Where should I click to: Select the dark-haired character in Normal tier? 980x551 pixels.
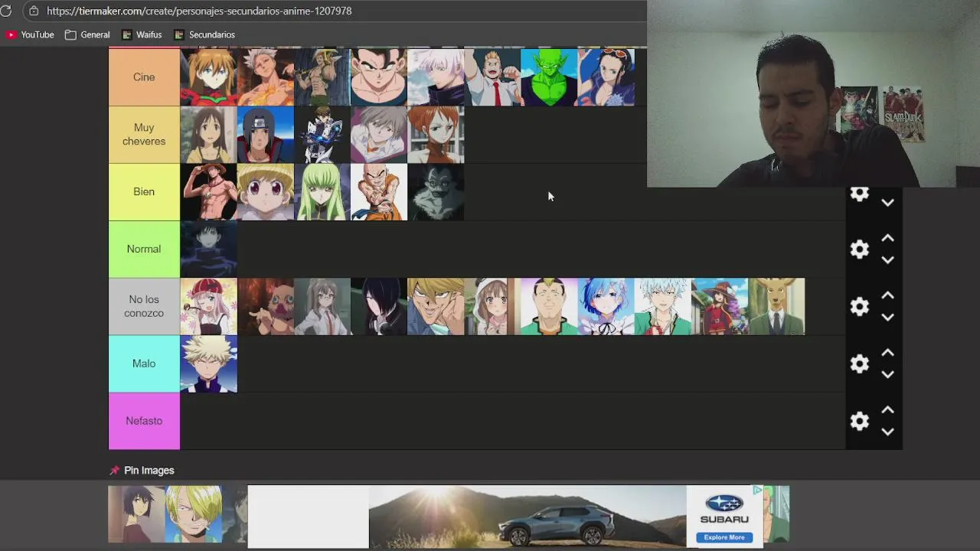tap(208, 249)
